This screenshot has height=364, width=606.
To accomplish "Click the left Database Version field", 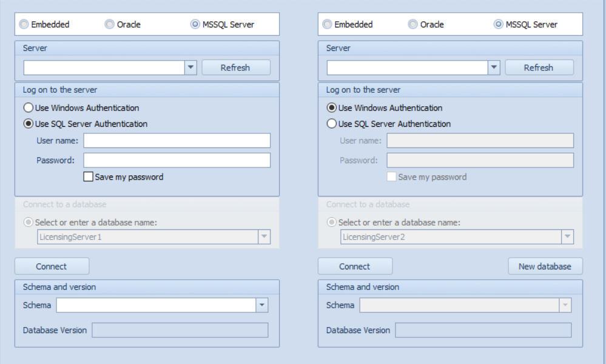I will coord(180,330).
